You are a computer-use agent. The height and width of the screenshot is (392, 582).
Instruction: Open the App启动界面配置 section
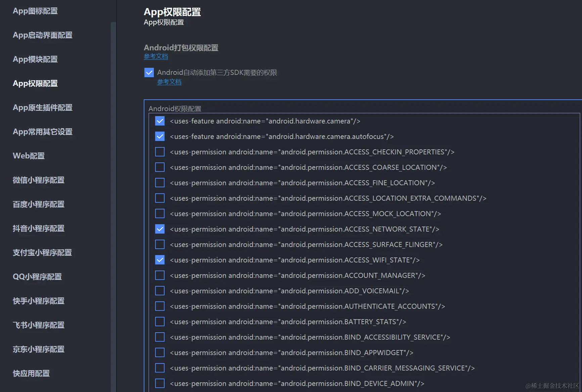click(42, 35)
